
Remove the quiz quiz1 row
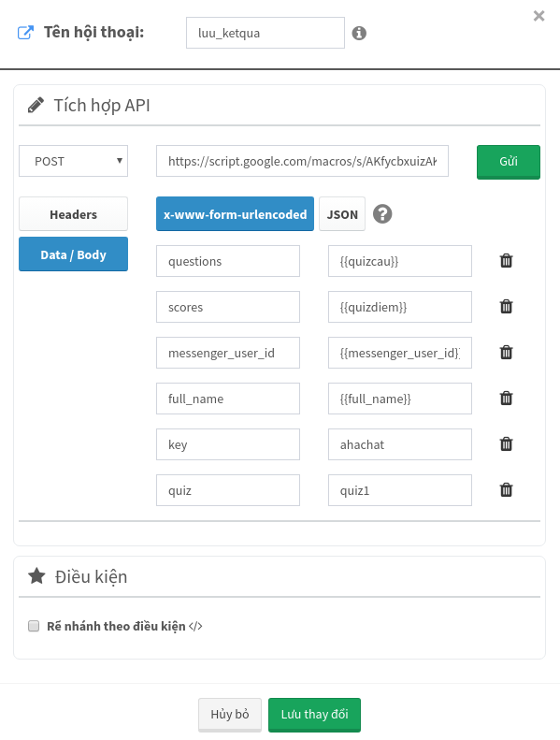tap(506, 489)
